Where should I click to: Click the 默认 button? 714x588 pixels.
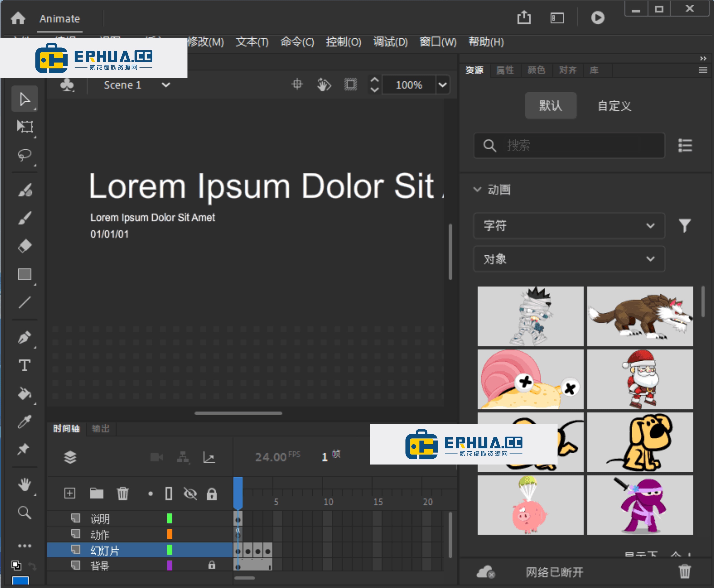coord(550,105)
